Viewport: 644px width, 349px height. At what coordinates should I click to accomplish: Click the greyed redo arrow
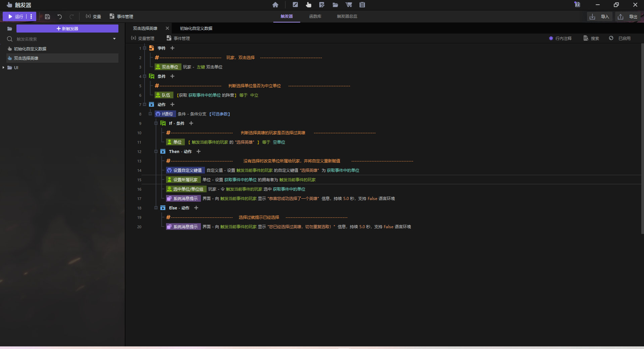[x=71, y=16]
